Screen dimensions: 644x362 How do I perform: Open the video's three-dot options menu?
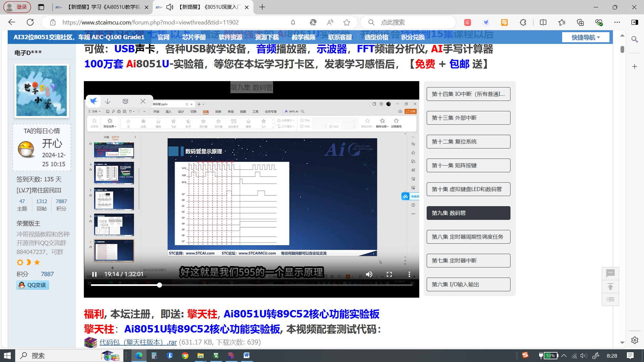tap(409, 274)
